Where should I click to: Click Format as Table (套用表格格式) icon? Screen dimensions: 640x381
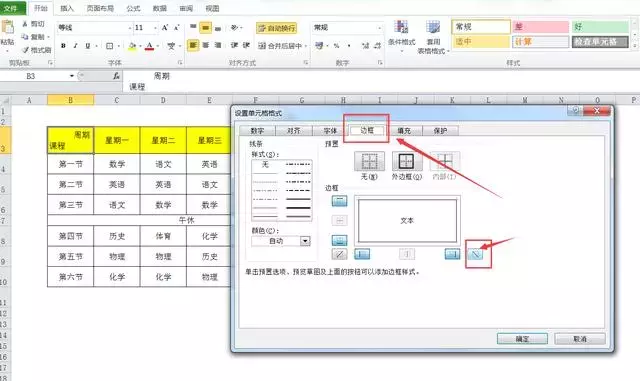click(x=433, y=27)
